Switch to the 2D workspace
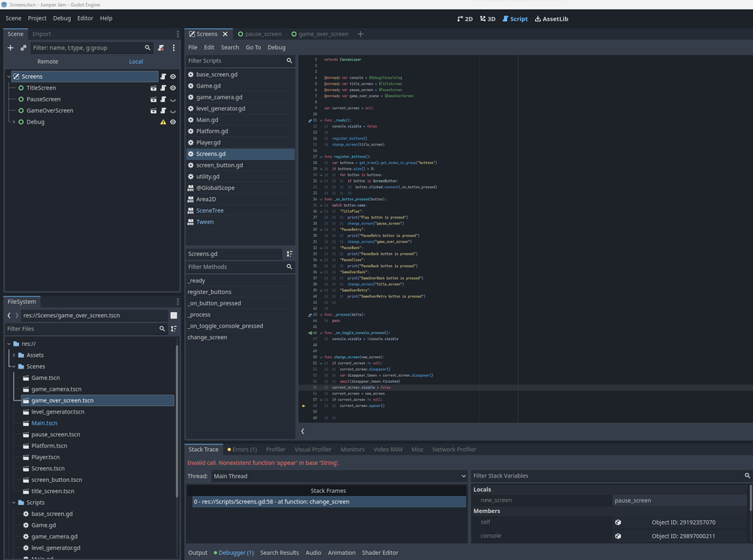This screenshot has height=560, width=753. point(467,18)
